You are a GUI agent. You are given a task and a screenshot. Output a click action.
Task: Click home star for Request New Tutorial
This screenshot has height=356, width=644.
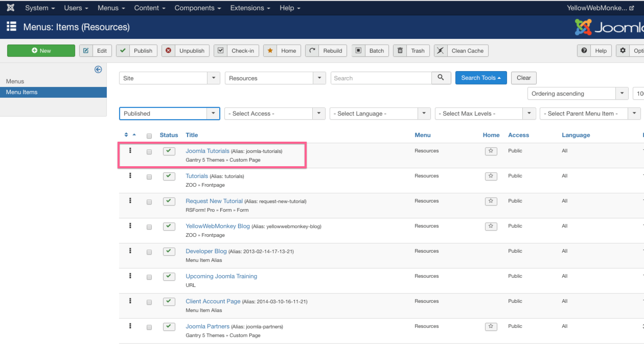(491, 202)
